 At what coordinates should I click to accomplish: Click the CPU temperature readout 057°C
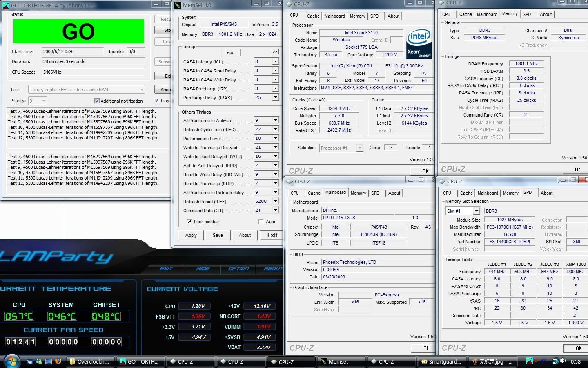click(19, 316)
